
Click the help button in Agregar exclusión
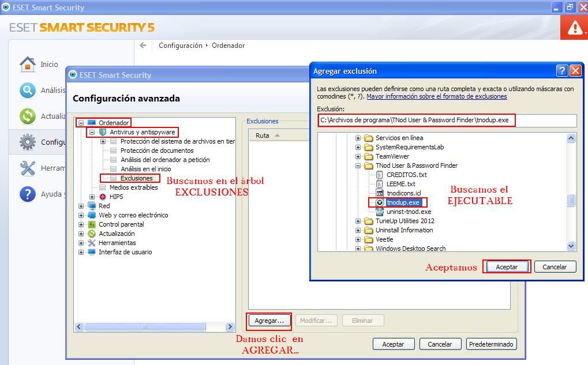click(x=562, y=71)
